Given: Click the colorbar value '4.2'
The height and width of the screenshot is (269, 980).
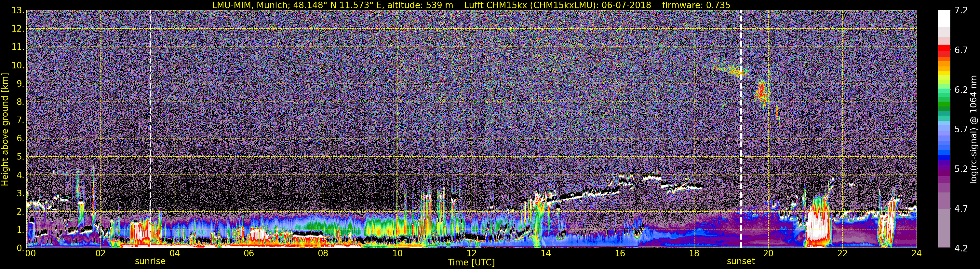Looking at the screenshot, I should pos(961,248).
